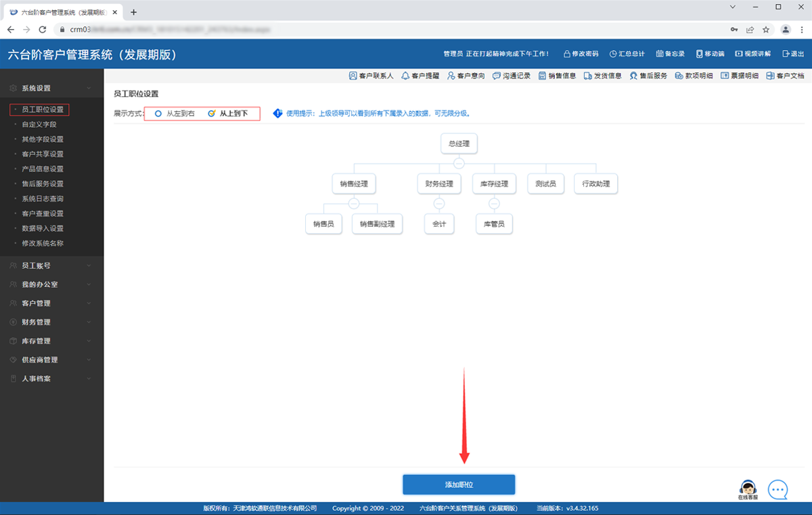
Task: Open 售后服务设置 in the sidebar
Action: click(x=43, y=184)
